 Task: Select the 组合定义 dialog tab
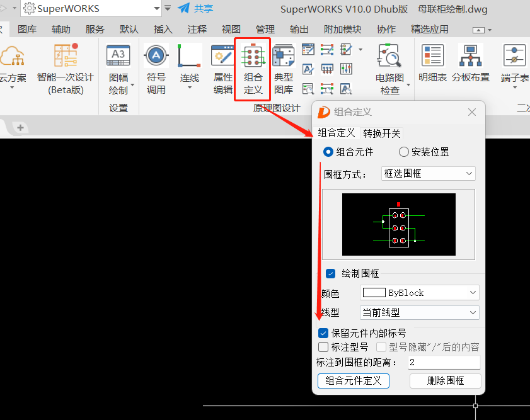point(337,133)
